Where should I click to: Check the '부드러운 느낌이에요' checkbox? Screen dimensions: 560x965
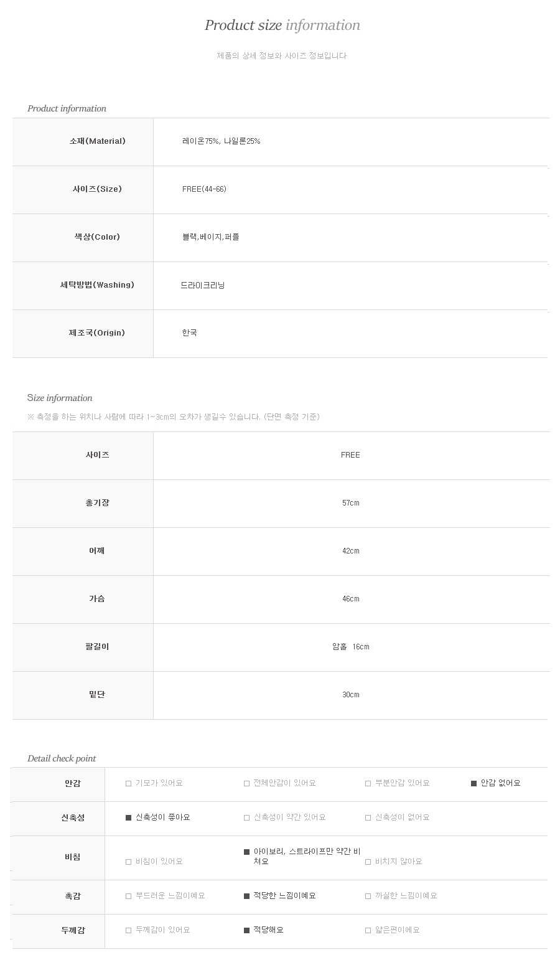129,896
